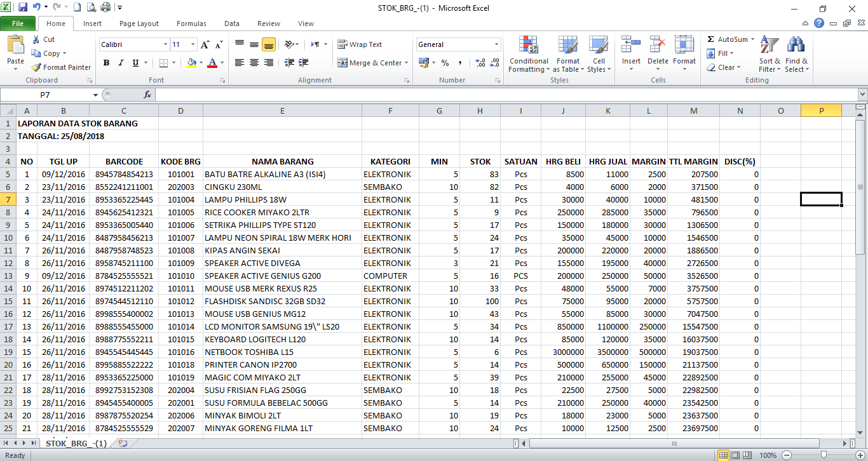Enable Normal view in the status bar

point(723,455)
